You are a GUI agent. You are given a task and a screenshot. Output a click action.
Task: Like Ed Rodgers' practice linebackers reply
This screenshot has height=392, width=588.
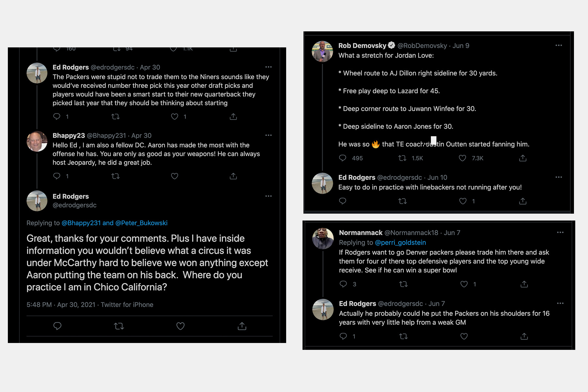(x=463, y=201)
